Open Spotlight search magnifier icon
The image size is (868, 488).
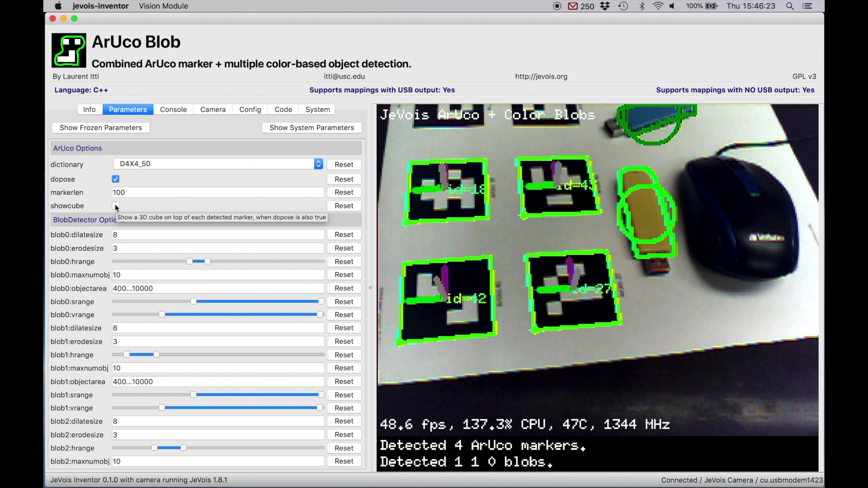pyautogui.click(x=790, y=6)
